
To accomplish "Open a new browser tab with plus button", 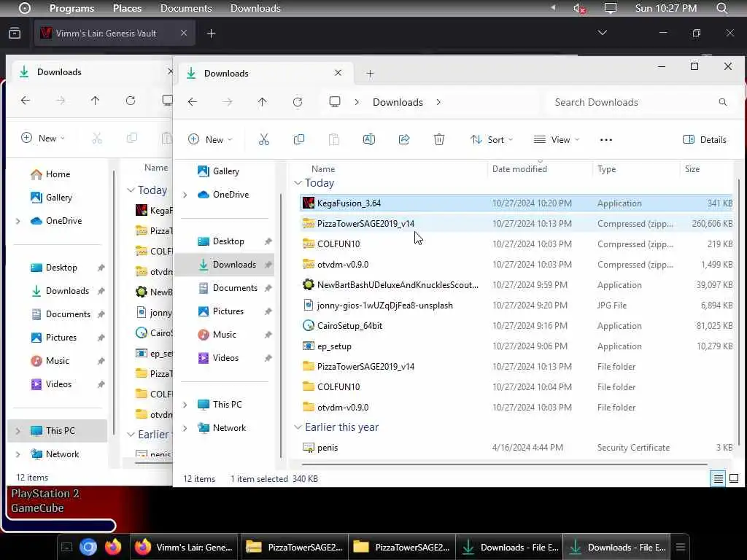I will click(212, 34).
